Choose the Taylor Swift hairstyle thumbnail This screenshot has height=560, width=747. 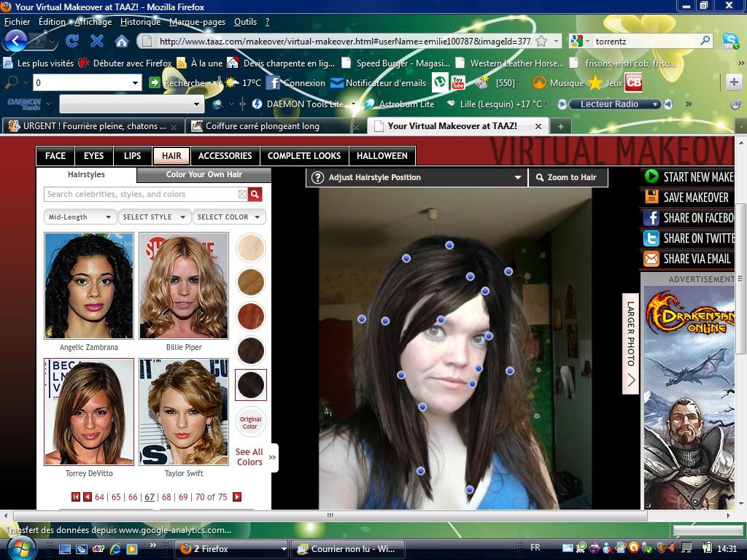click(183, 412)
